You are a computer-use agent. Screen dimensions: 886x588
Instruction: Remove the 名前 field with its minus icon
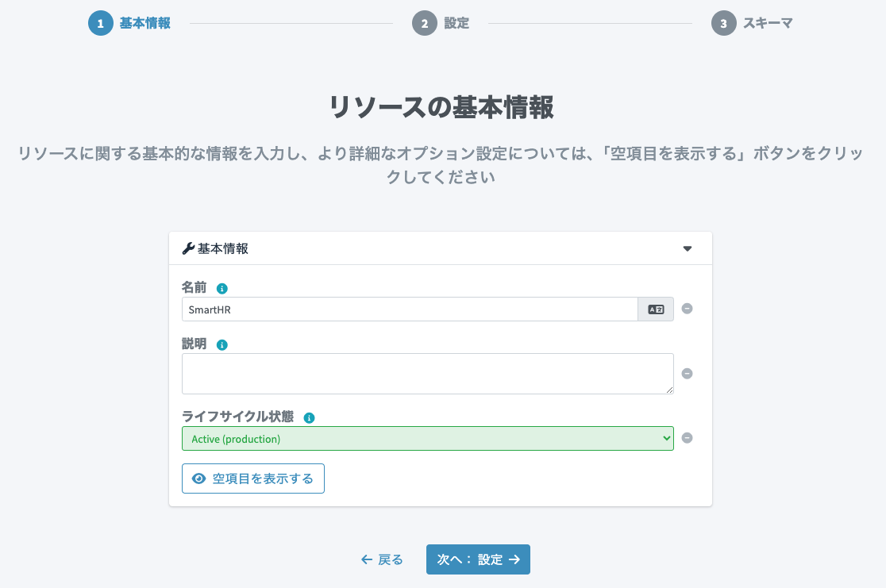pyautogui.click(x=687, y=309)
